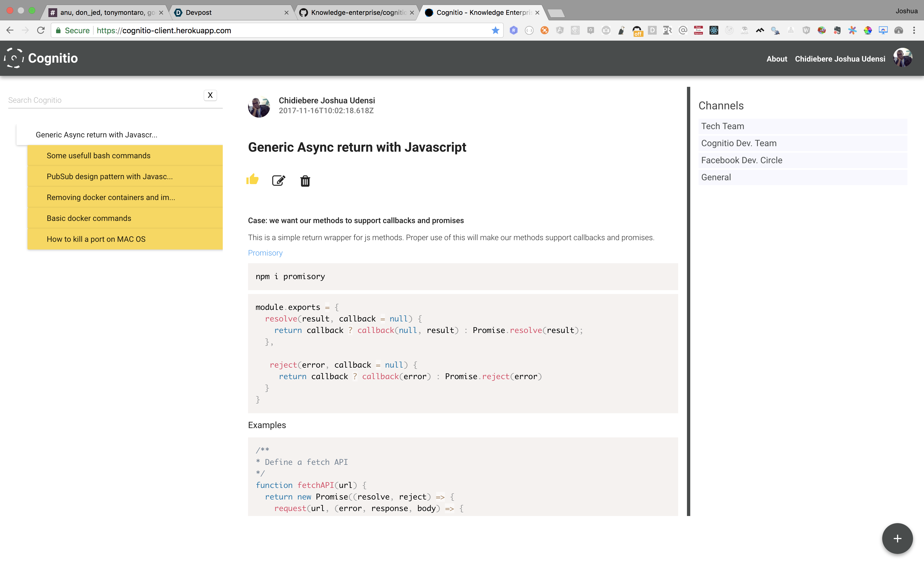Screen dimensions: 924x577
Task: Click the React DevTools extension icon
Action: (713, 30)
